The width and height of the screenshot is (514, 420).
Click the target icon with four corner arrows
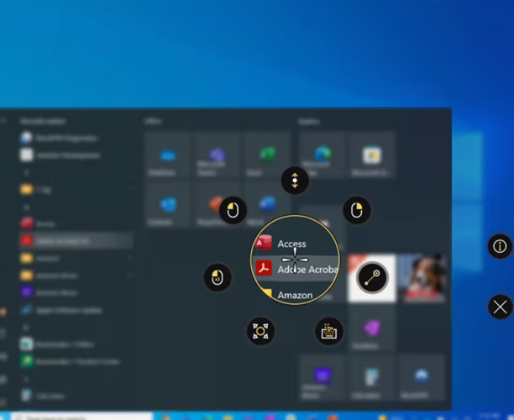click(x=260, y=331)
